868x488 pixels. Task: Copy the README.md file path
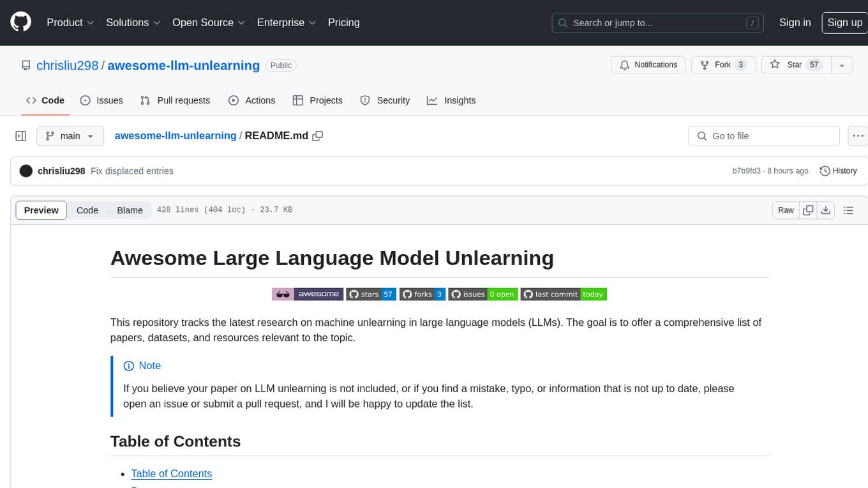point(318,136)
